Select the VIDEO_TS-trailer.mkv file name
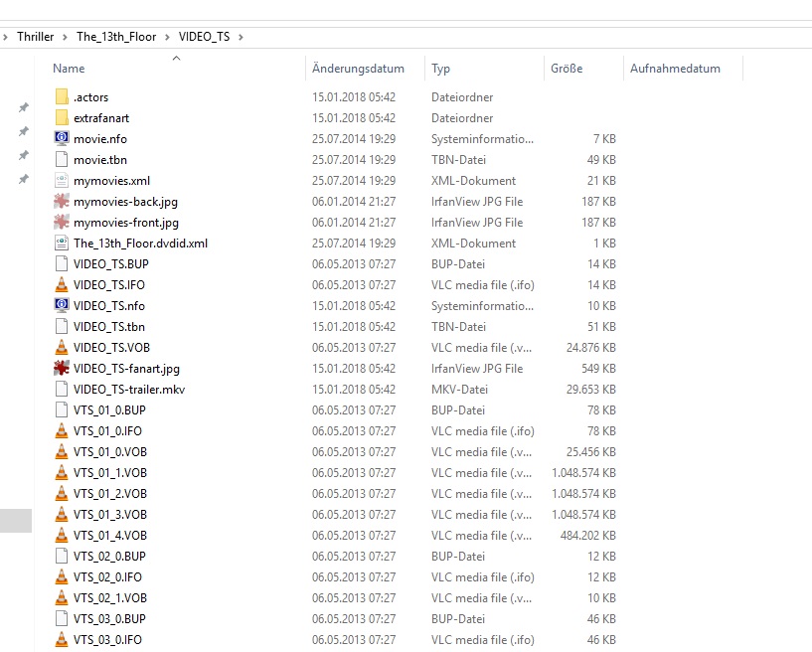The height and width of the screenshot is (652, 812). click(129, 389)
